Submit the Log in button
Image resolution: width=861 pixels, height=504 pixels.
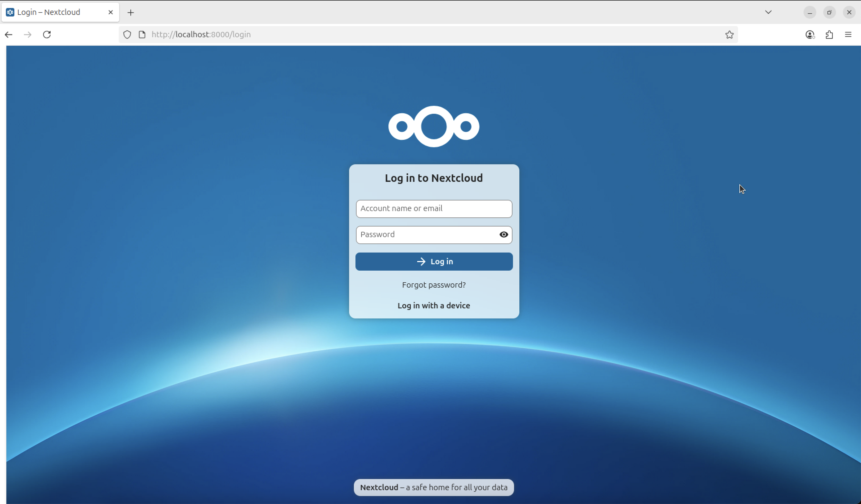coord(434,262)
